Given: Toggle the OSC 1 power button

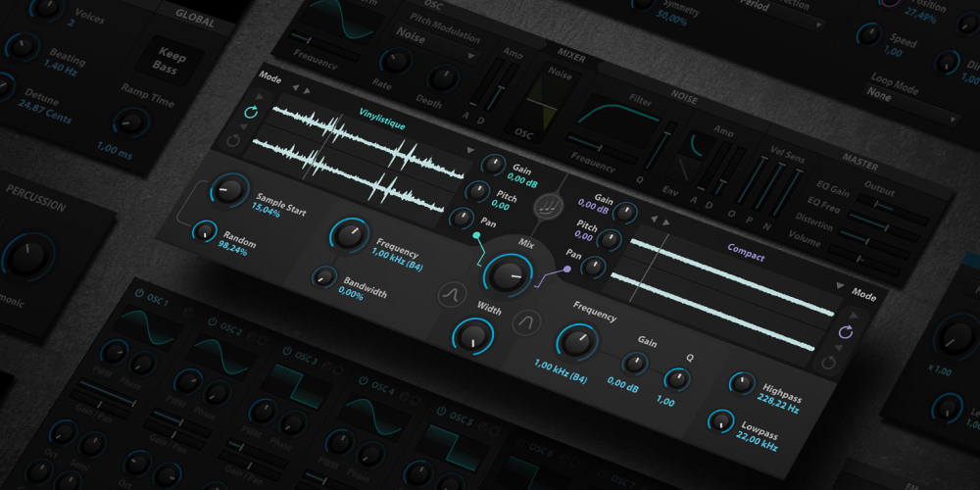Looking at the screenshot, I should pyautogui.click(x=139, y=292).
